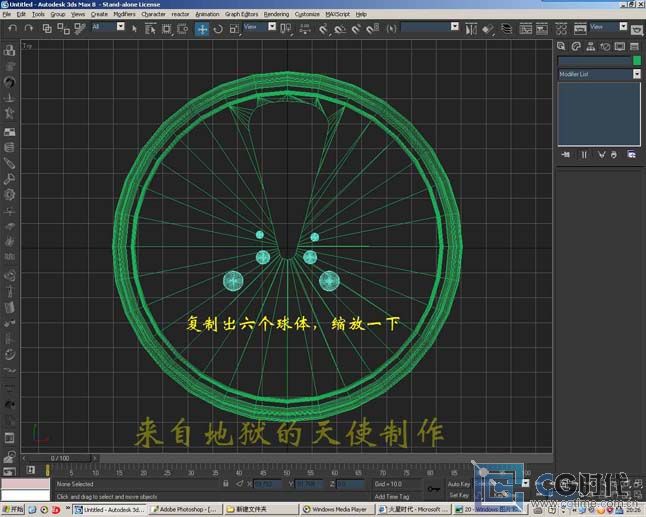The height and width of the screenshot is (517, 646).
Task: Toggle the Window/Crossing selection mode
Action: coord(183,29)
